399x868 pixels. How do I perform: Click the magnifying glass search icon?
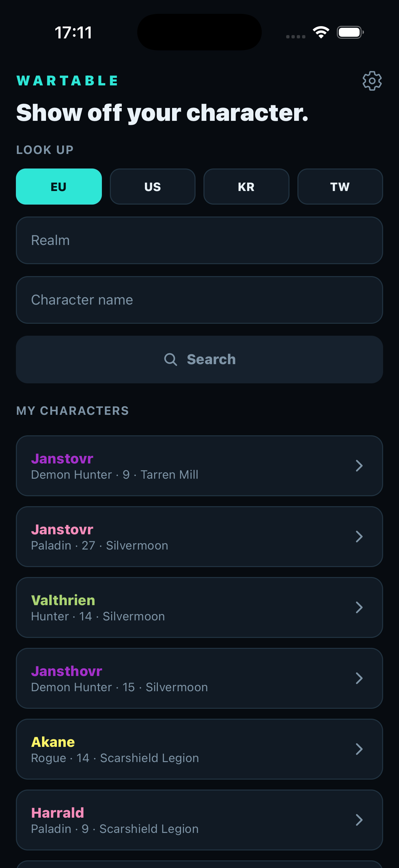(x=170, y=359)
